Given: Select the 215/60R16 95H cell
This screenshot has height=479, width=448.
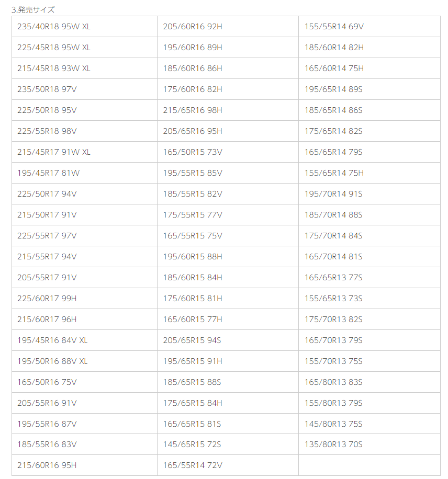Looking at the screenshot, I should (47, 465).
